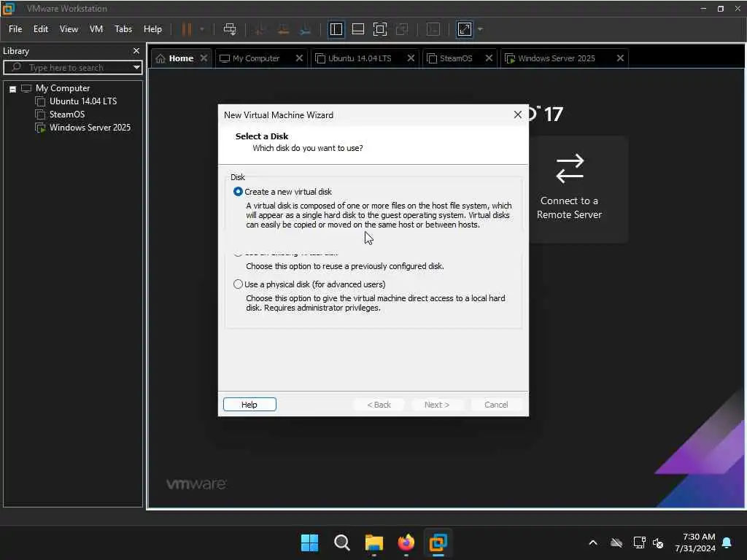Toggle the thumbnail bar toolbar icon
Screen dimensions: 747x560
click(x=357, y=29)
